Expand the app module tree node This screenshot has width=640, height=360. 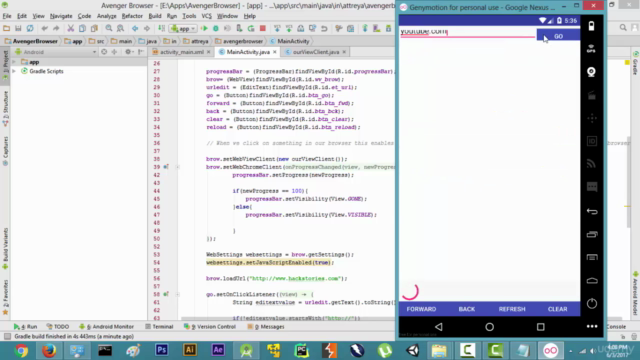coord(14,62)
